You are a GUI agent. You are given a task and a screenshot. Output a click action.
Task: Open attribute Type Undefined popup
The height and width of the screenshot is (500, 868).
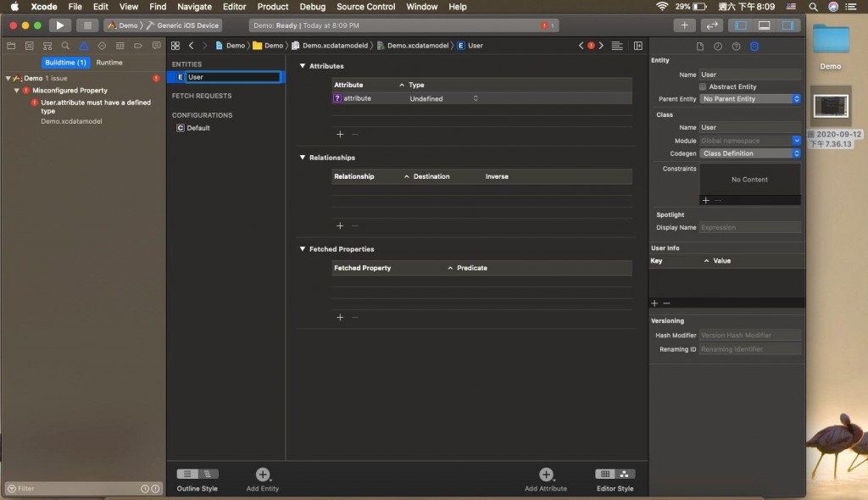(443, 98)
